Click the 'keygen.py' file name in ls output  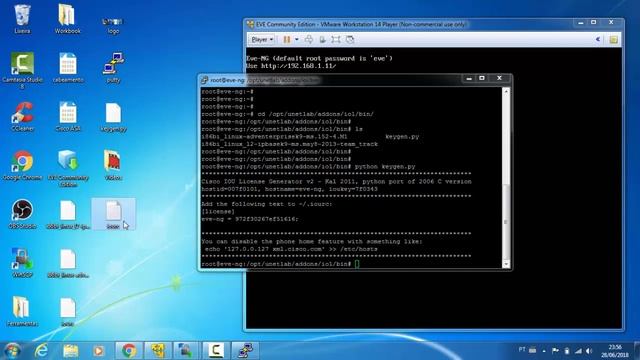(x=402, y=136)
